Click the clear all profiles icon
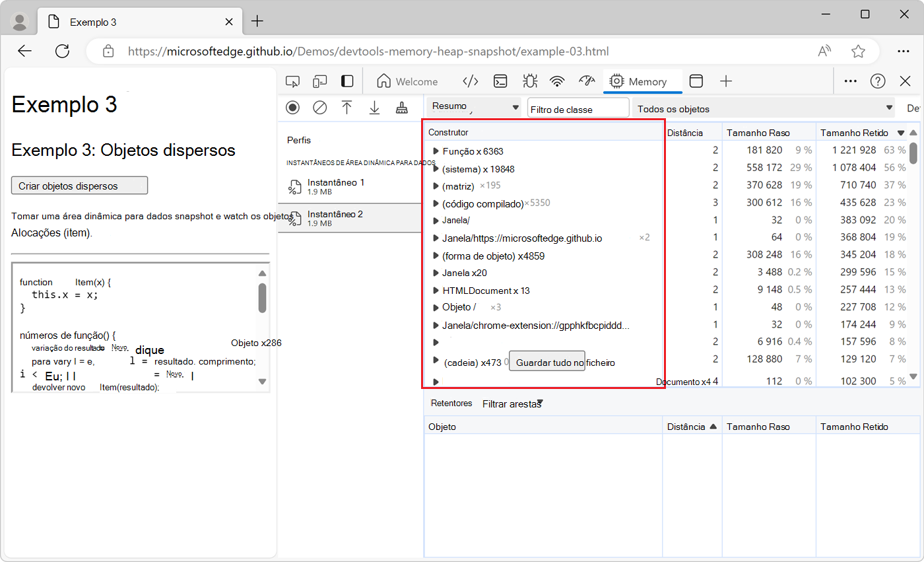Viewport: 924px width, 562px height. [x=320, y=108]
